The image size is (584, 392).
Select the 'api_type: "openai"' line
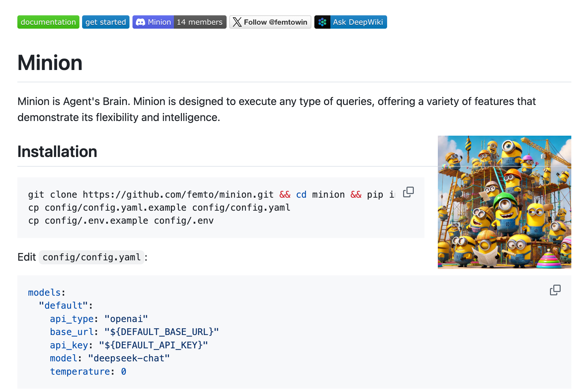click(99, 319)
